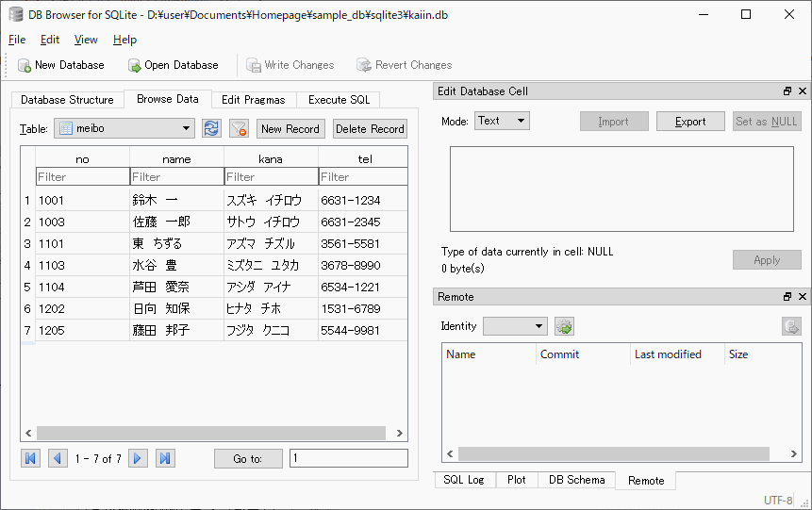
Task: Go to next page of records
Action: pyautogui.click(x=138, y=458)
